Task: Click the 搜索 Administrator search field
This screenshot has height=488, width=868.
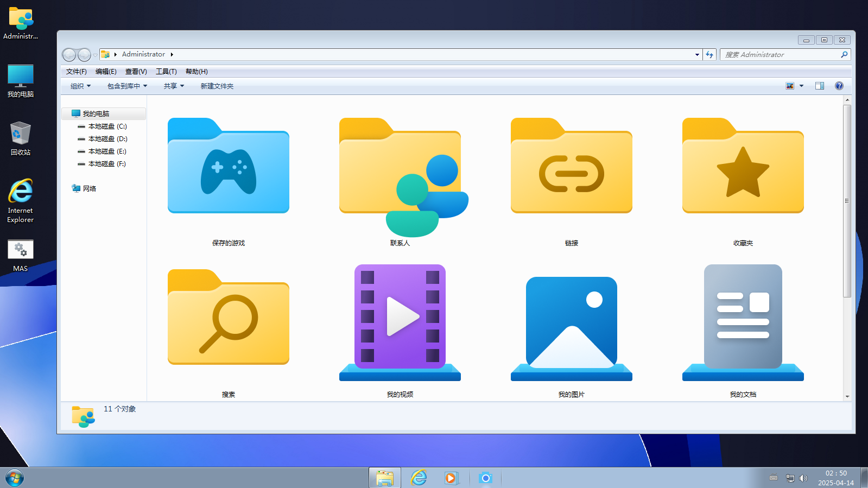Action: point(780,54)
